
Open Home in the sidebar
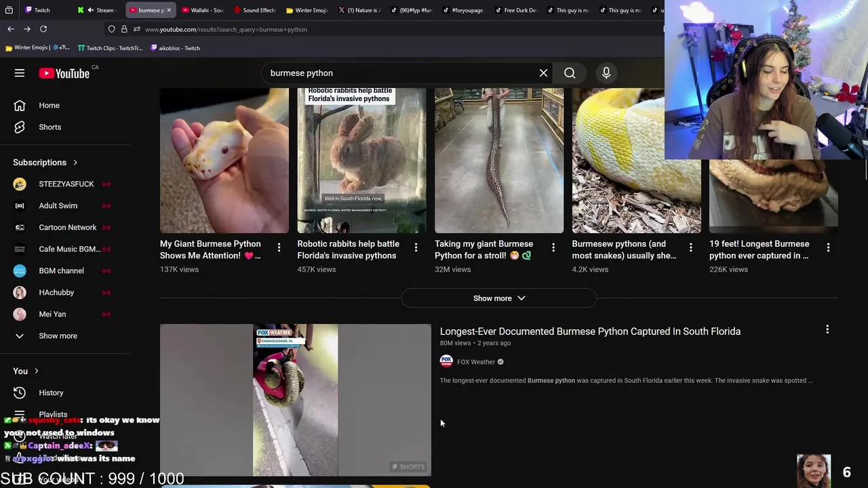point(65,106)
